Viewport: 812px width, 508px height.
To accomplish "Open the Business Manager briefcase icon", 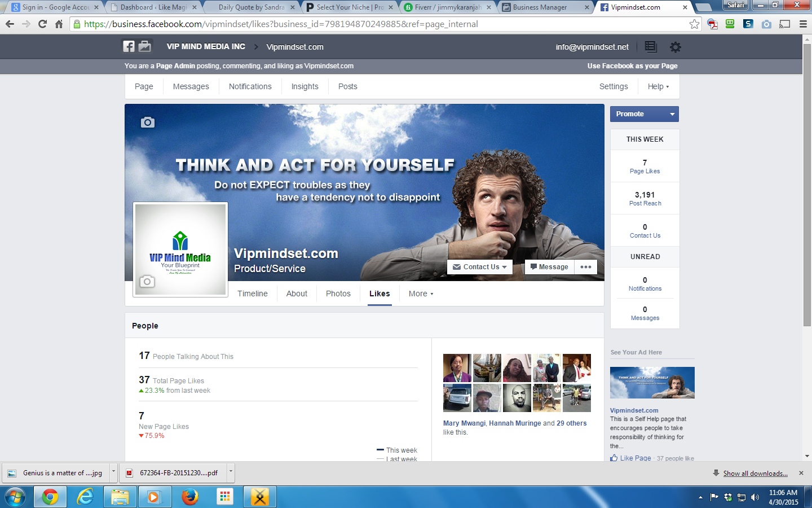I will click(145, 46).
